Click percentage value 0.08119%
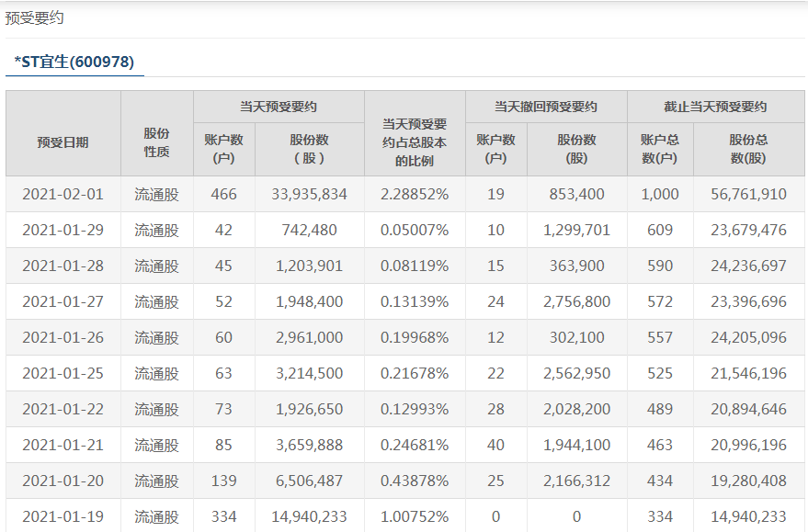808x532 pixels. pos(415,266)
